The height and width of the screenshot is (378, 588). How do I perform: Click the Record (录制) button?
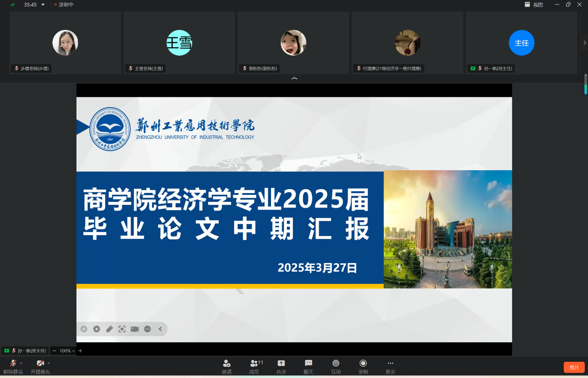(363, 366)
